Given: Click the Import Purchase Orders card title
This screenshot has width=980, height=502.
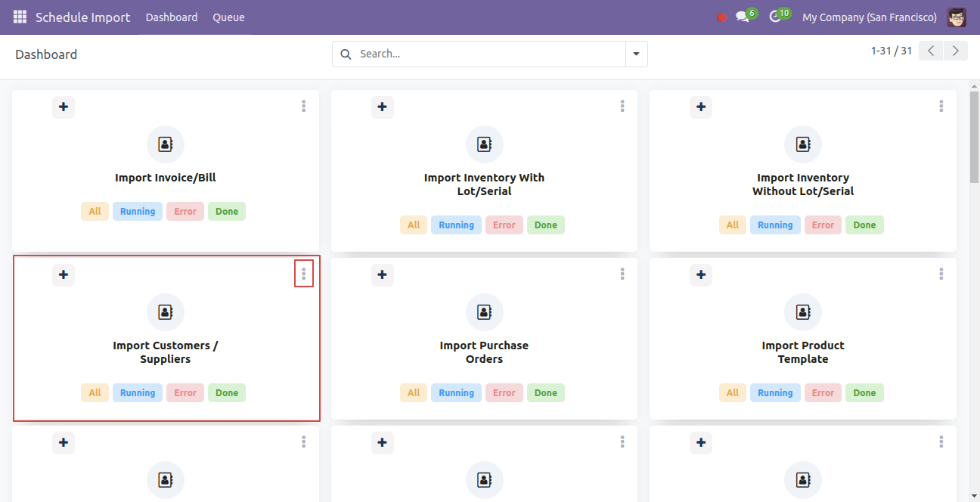Looking at the screenshot, I should pos(484,352).
